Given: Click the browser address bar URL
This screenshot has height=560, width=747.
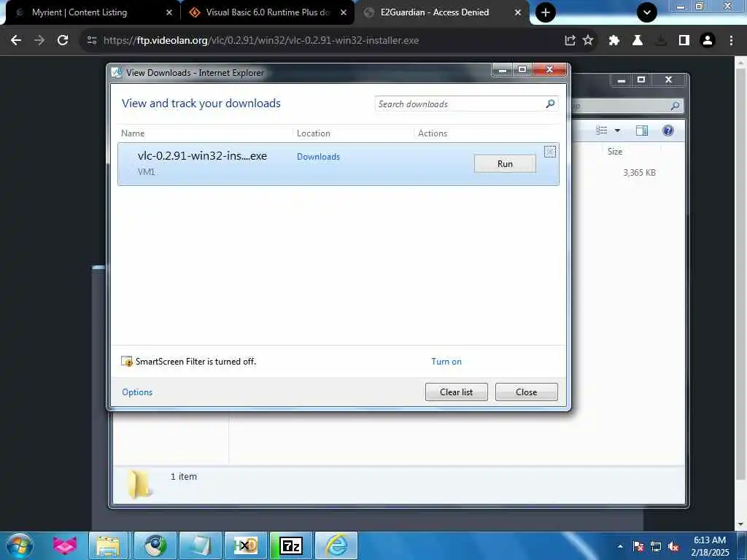Looking at the screenshot, I should pyautogui.click(x=261, y=41).
